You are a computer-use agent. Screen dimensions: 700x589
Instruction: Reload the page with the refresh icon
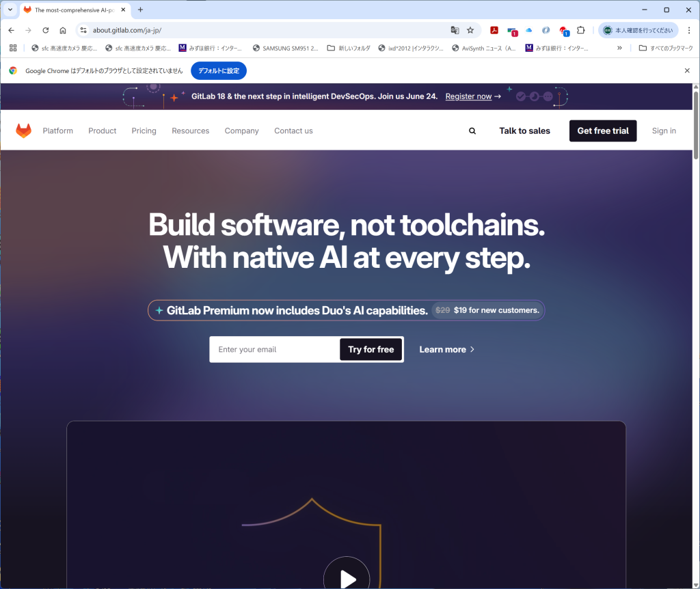tap(46, 30)
